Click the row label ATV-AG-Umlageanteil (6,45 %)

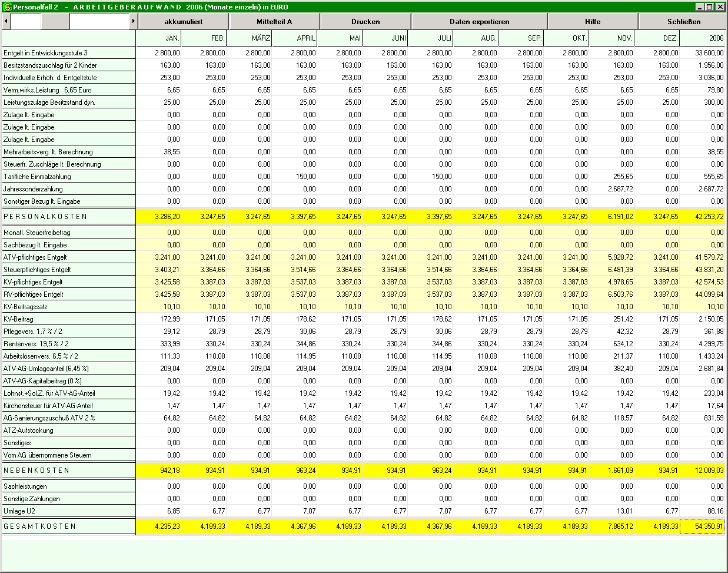[69, 369]
